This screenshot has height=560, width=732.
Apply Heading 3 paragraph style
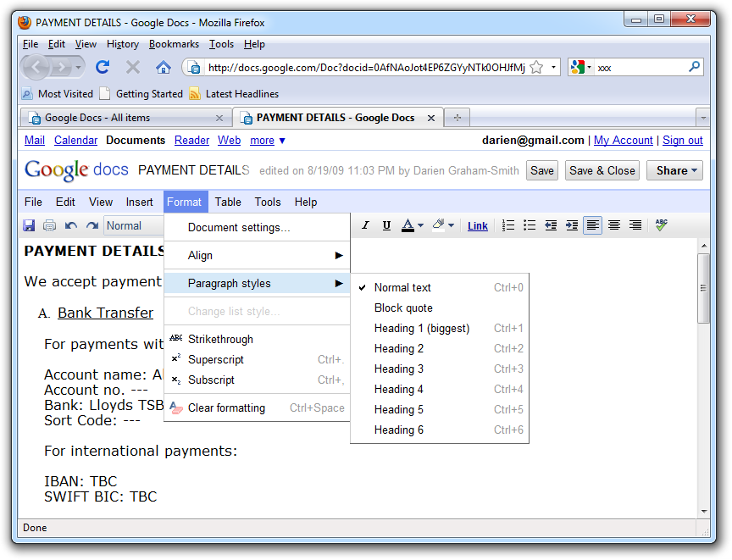(x=440, y=369)
